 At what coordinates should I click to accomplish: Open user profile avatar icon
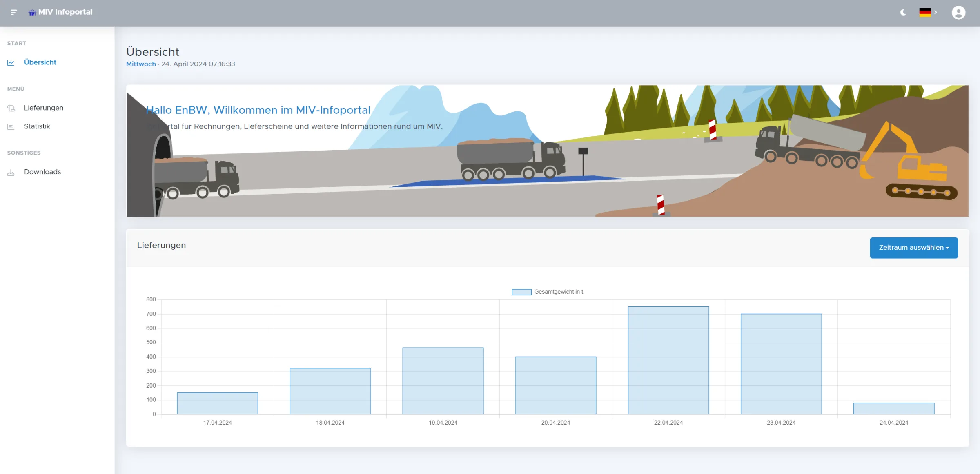tap(958, 13)
